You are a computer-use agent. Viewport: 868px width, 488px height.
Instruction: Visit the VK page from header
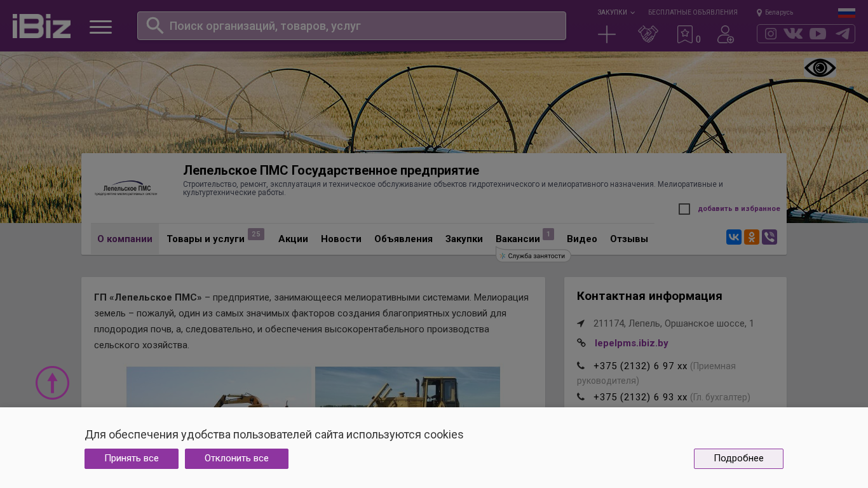click(793, 34)
